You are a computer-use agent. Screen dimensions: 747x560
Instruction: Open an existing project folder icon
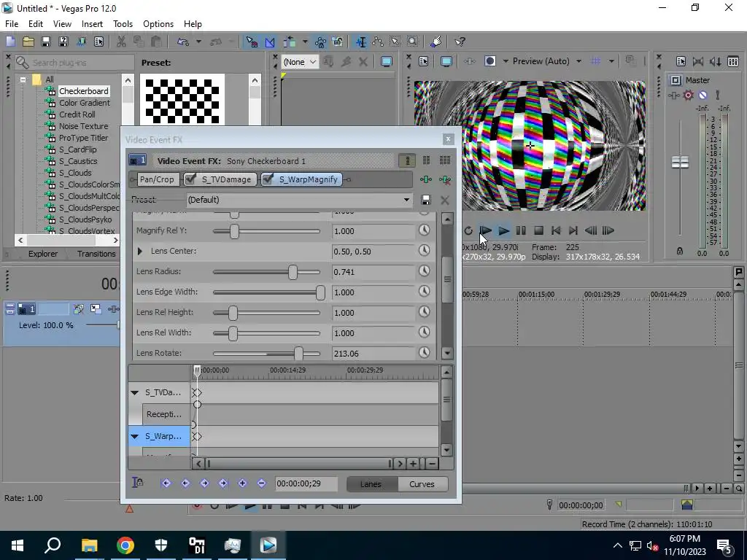[28, 42]
